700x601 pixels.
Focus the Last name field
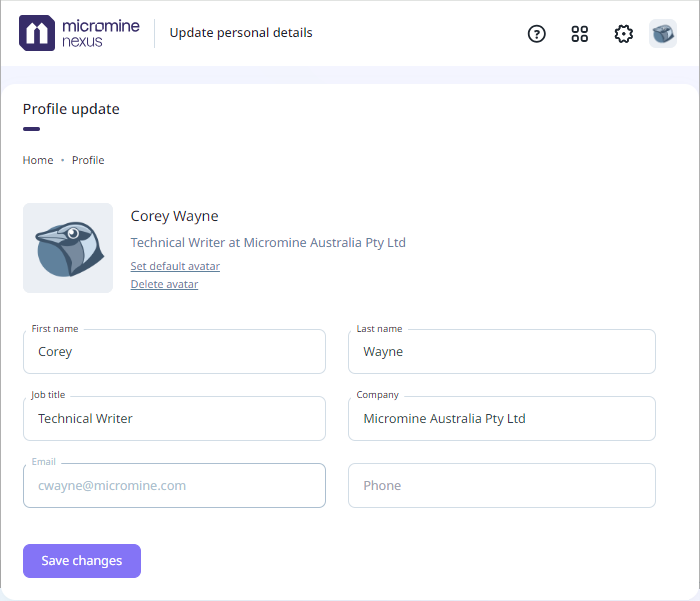(501, 352)
